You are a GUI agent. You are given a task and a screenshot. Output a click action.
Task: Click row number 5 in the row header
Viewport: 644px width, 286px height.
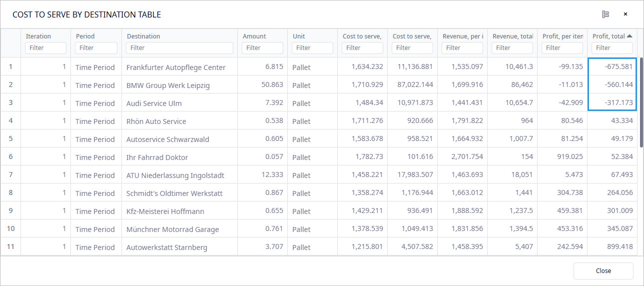pos(10,139)
